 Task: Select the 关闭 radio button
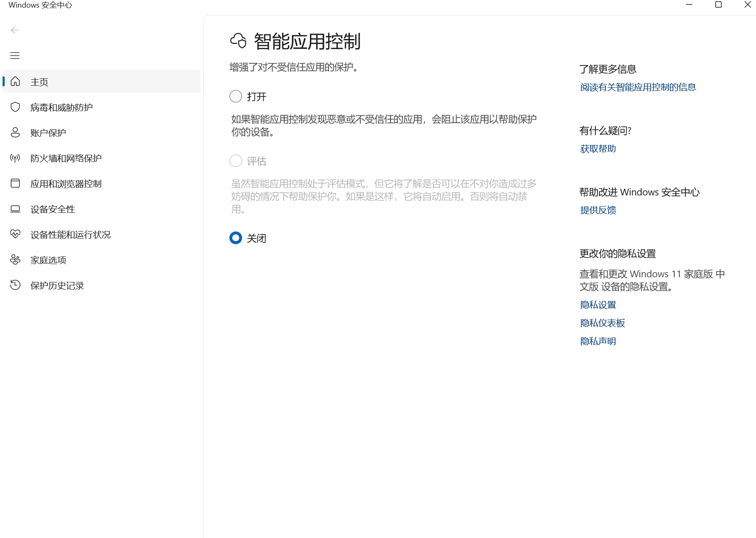pyautogui.click(x=236, y=238)
